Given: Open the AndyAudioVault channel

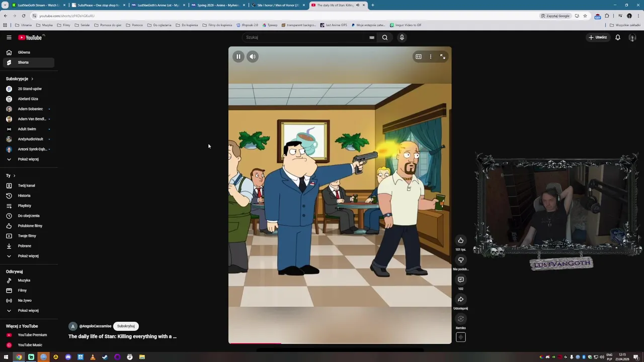Looking at the screenshot, I should [28, 139].
